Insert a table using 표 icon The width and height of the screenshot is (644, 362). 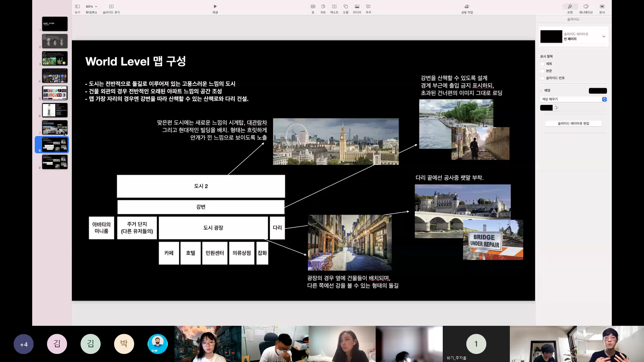[313, 9]
